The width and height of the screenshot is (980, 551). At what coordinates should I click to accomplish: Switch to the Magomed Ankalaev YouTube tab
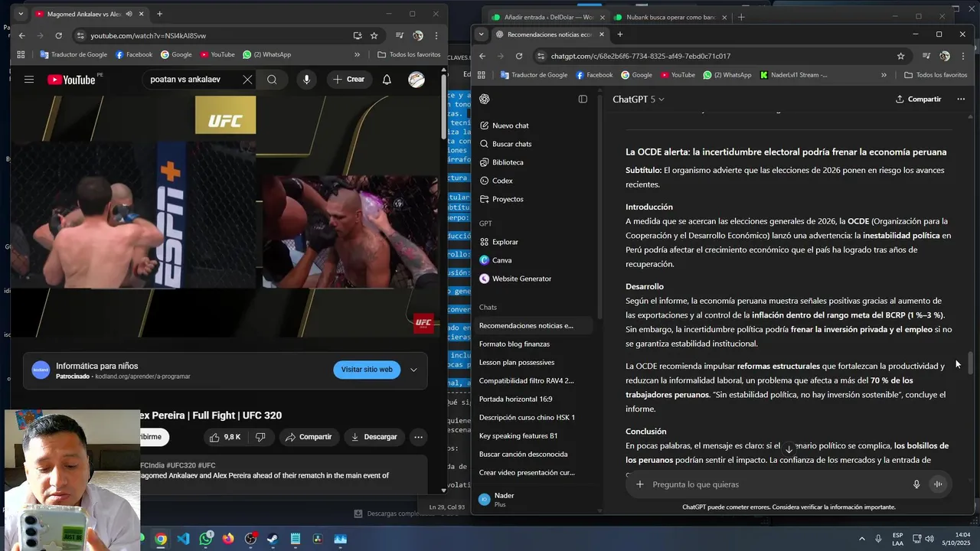pos(90,14)
